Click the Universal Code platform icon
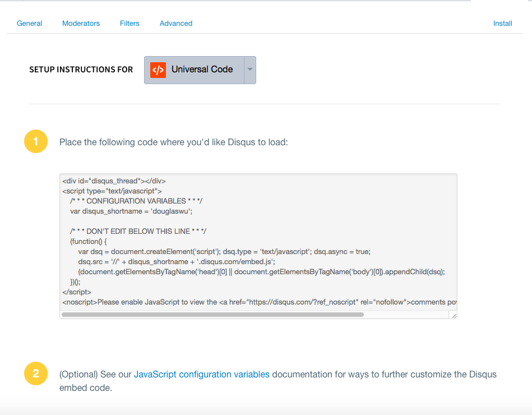The width and height of the screenshot is (532, 415). 158,70
